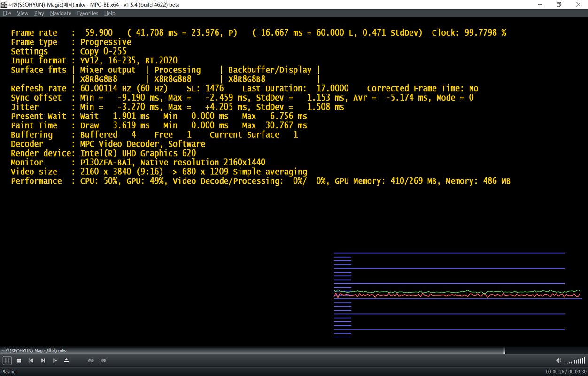Click the jitter graph in the video area
This screenshot has height=376, width=588.
[x=458, y=295]
